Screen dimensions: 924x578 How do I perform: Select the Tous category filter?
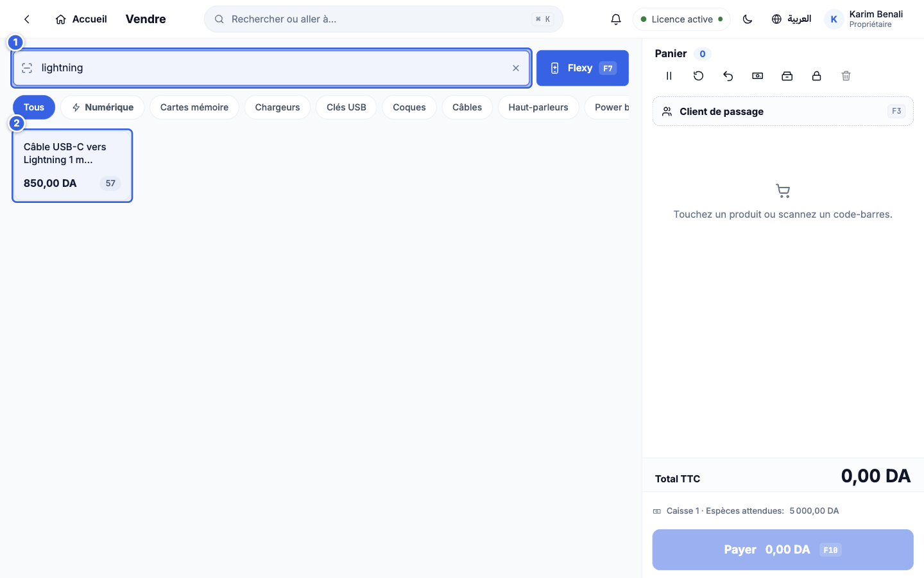pos(34,107)
